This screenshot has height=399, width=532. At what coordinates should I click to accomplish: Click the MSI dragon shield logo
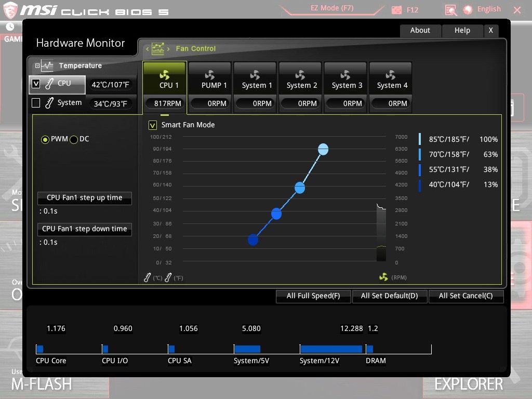point(10,10)
